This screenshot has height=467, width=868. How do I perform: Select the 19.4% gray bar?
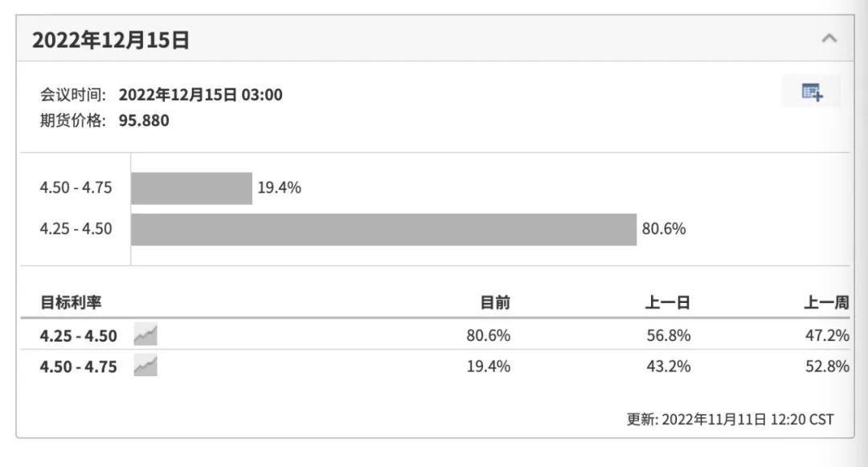(191, 188)
